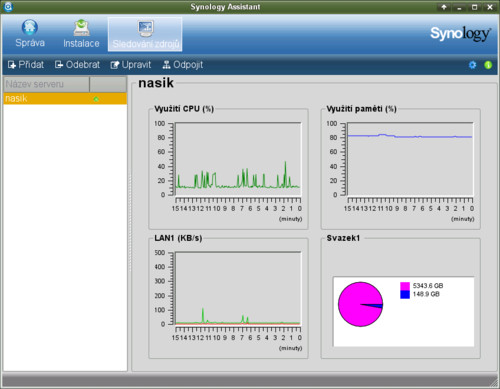Screen dimensions: 500x389
Task: Click the LAN1 traffic graph
Action: 238,288
